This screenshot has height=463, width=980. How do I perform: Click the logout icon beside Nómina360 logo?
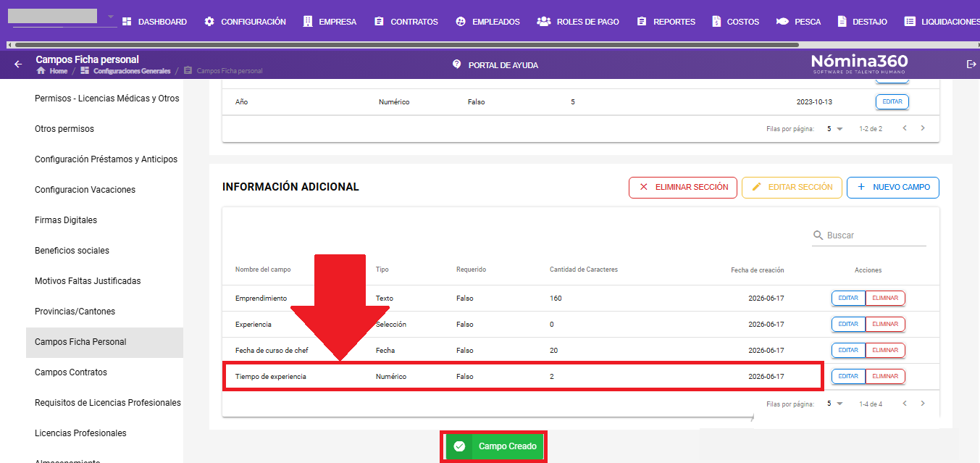[x=971, y=64]
